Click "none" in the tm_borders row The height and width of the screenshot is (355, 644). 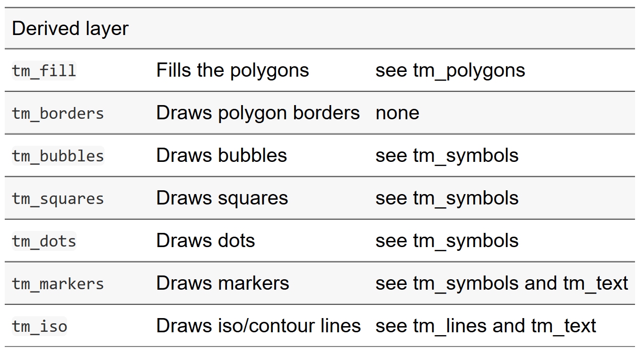tap(397, 113)
